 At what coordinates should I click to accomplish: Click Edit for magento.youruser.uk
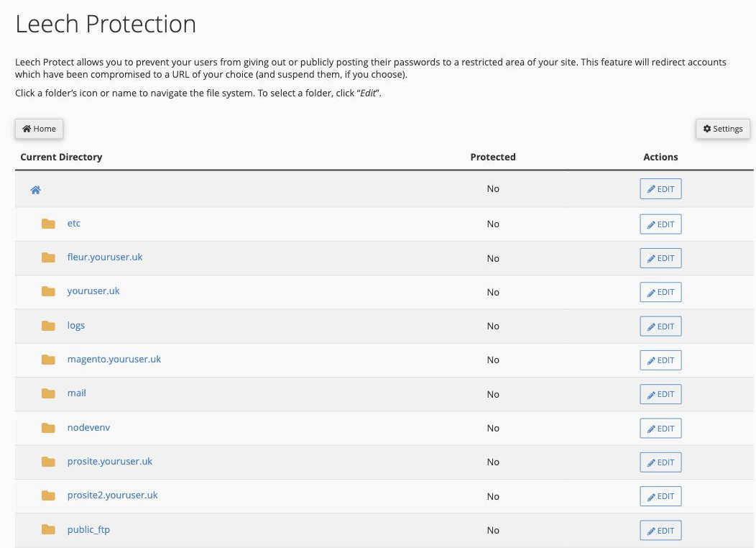pyautogui.click(x=660, y=360)
